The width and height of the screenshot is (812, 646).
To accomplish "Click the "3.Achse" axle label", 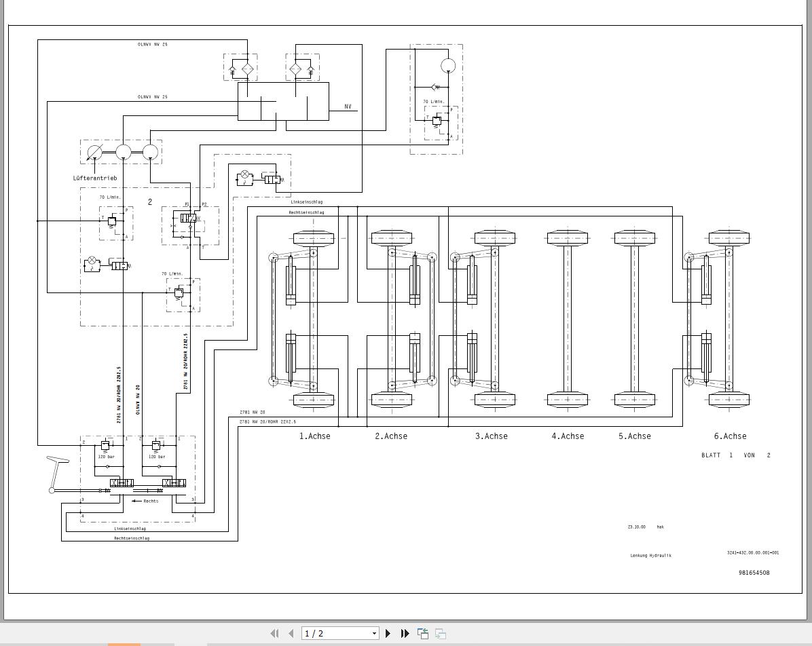I will (491, 436).
